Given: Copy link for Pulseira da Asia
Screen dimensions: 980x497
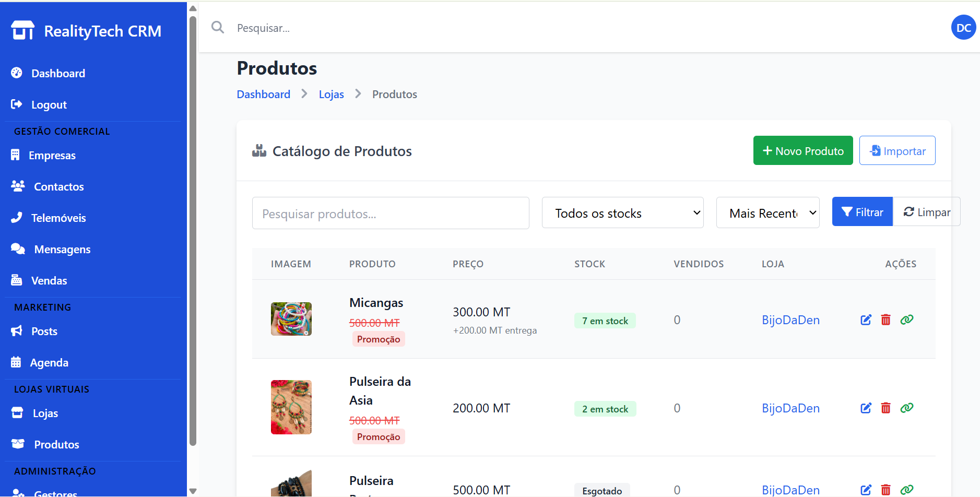Looking at the screenshot, I should pos(906,408).
